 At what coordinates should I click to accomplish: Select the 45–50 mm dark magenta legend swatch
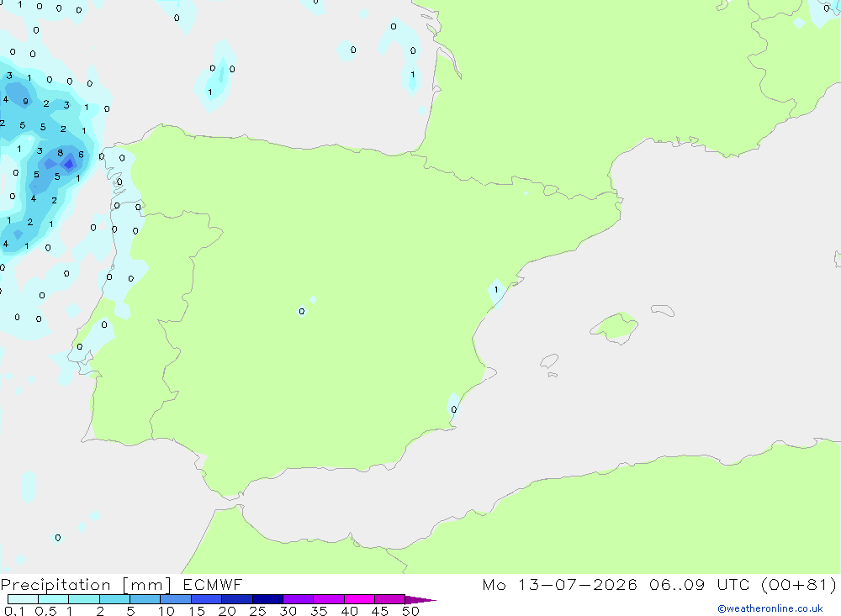[x=389, y=599]
